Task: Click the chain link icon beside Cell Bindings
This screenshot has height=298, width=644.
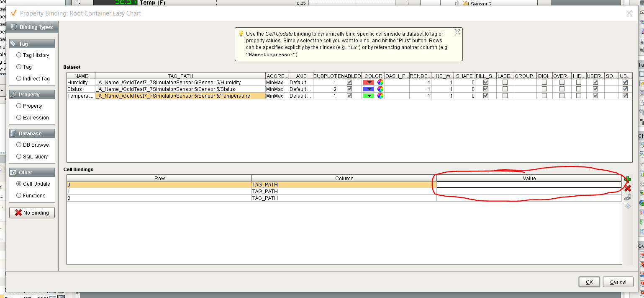Action: [628, 197]
